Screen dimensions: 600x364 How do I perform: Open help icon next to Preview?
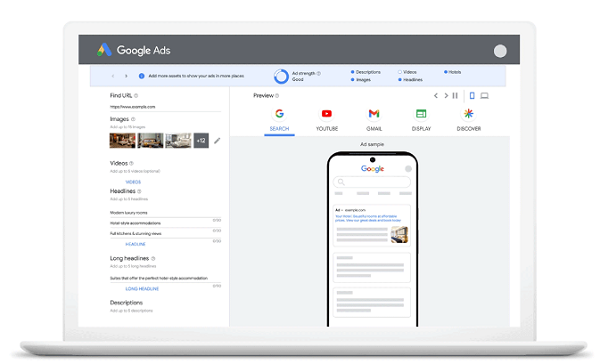pyautogui.click(x=277, y=96)
